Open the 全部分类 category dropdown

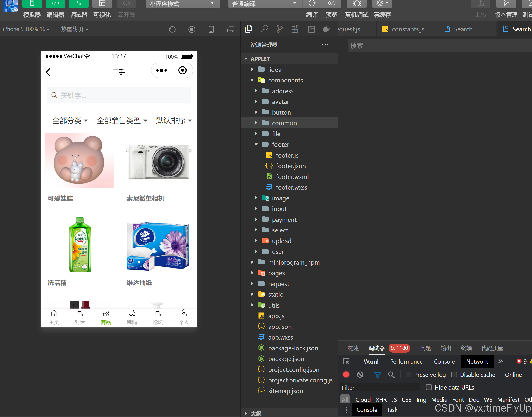point(70,121)
